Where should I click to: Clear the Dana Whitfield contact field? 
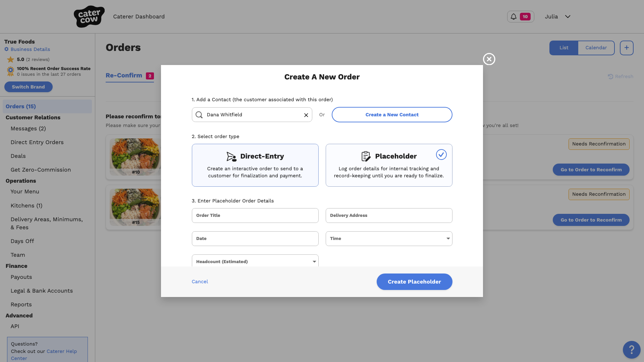(x=306, y=115)
